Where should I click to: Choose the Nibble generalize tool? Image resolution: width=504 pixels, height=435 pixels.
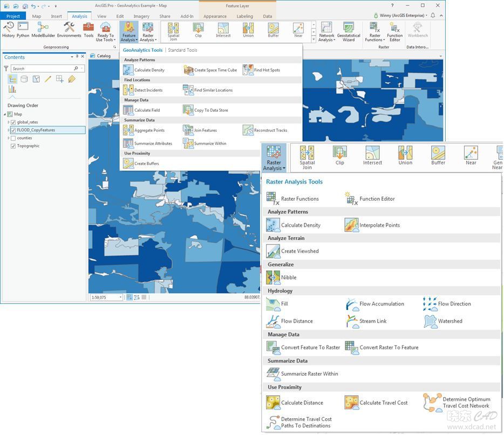point(281,277)
